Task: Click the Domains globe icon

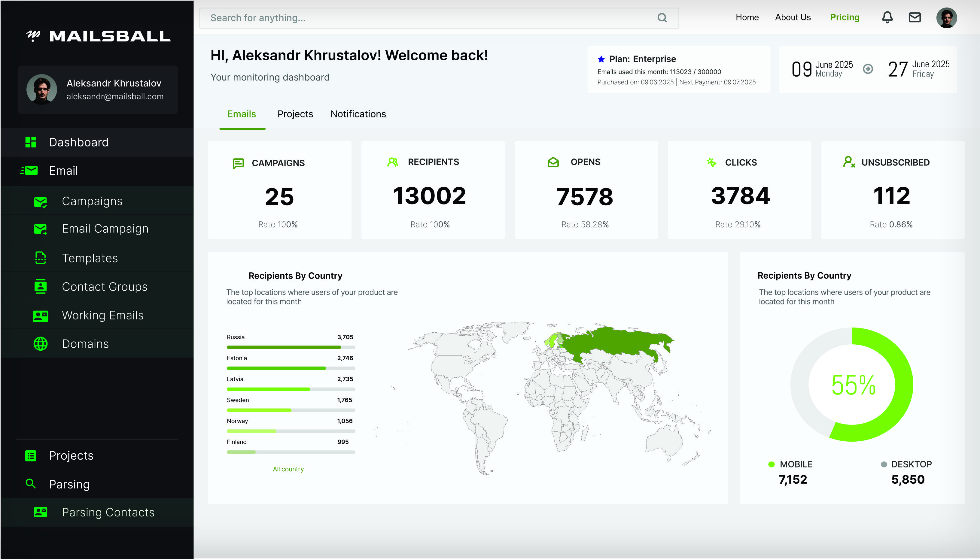Action: pyautogui.click(x=40, y=344)
